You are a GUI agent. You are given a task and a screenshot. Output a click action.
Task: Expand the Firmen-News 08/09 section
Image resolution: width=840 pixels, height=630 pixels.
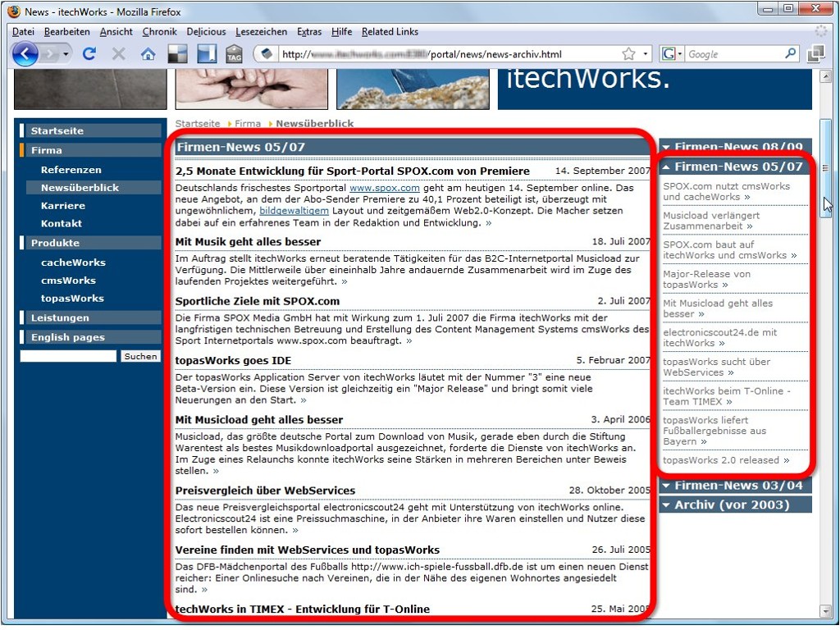point(735,146)
